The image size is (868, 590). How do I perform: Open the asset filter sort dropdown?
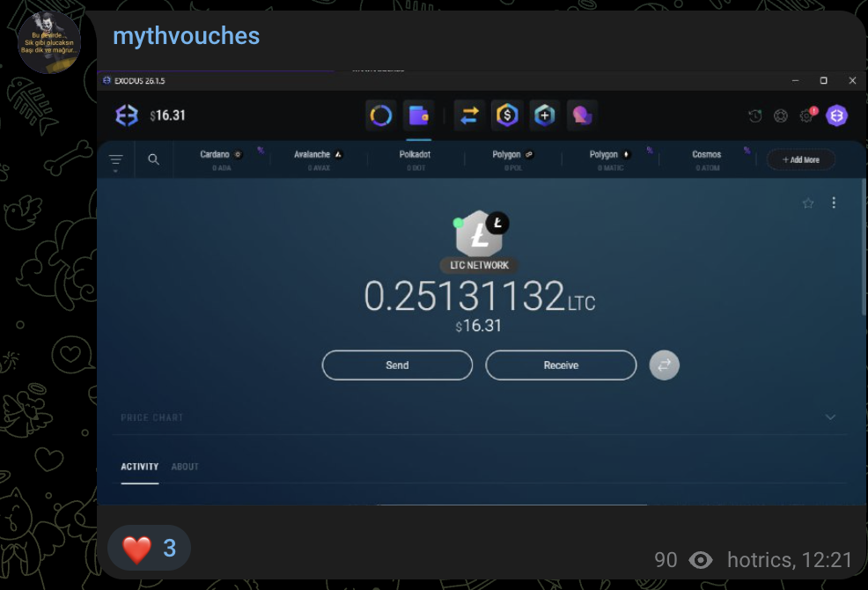(x=116, y=161)
